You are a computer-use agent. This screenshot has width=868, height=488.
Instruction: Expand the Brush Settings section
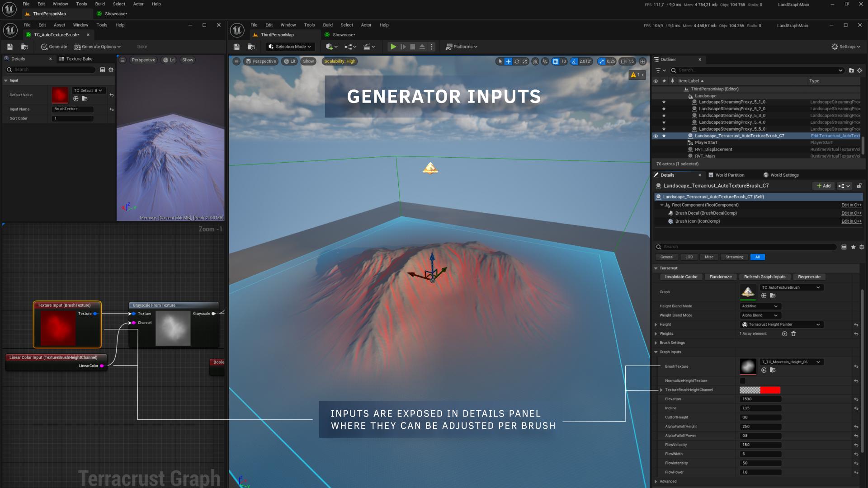tap(656, 343)
